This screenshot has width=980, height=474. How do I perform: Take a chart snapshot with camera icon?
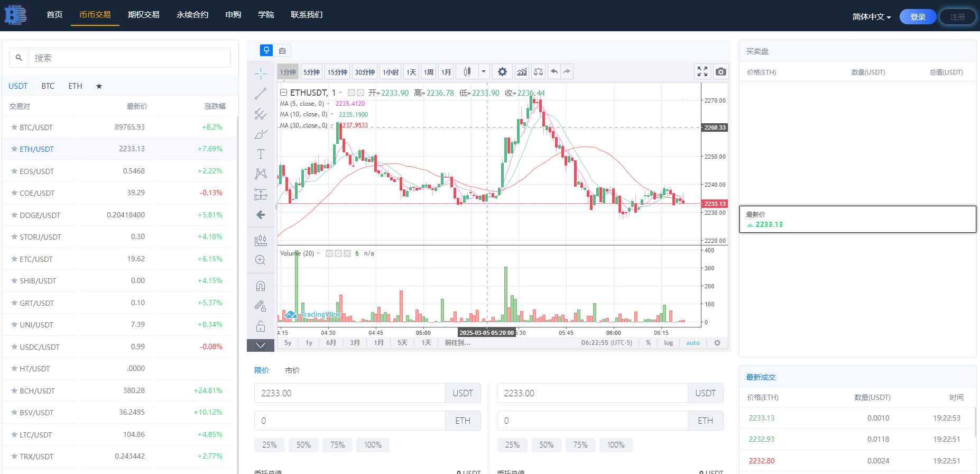720,72
